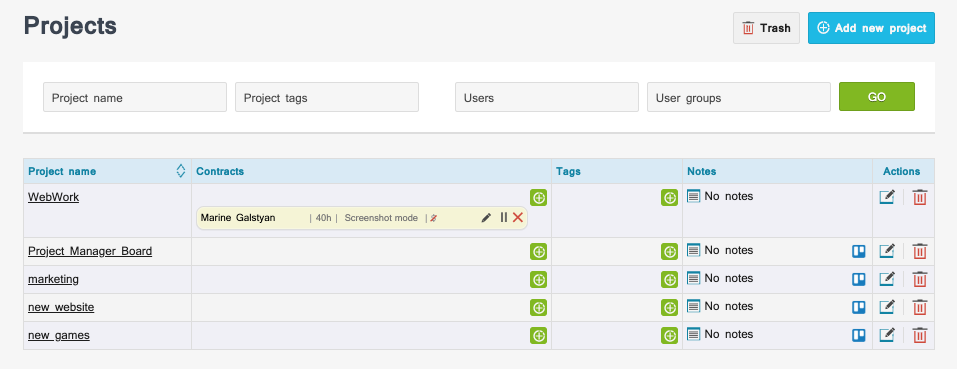Delete the Project_Manager_Board project
The image size is (957, 369).
point(920,251)
